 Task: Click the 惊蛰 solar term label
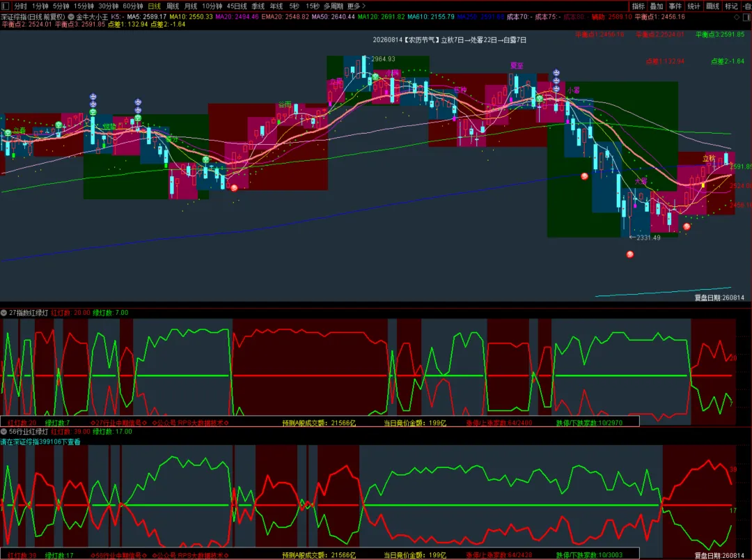pos(109,126)
